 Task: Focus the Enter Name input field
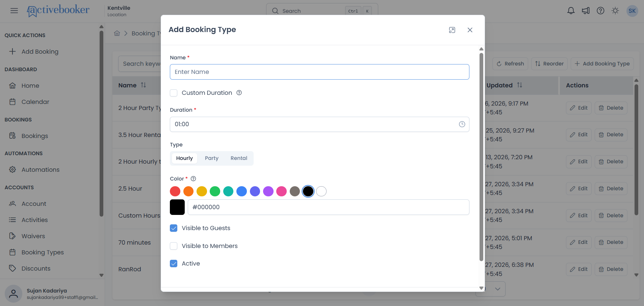[319, 72]
